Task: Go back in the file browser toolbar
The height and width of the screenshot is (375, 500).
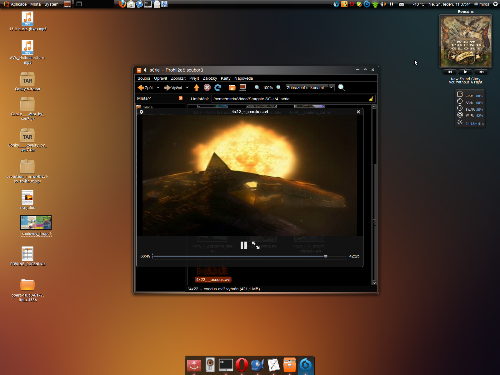Action: 145,88
